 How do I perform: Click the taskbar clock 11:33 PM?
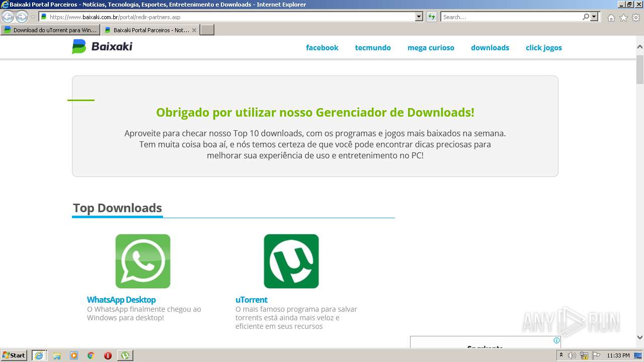click(618, 355)
